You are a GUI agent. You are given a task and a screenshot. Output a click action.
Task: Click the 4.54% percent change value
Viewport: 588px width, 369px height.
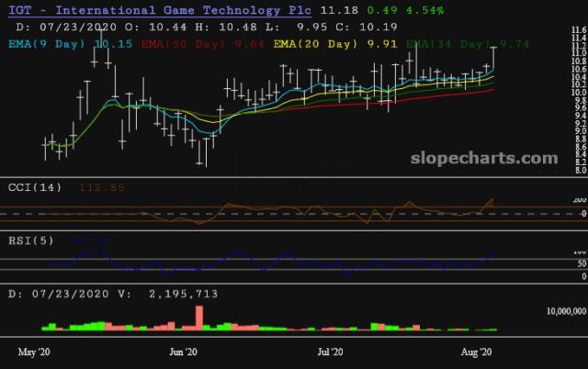425,10
